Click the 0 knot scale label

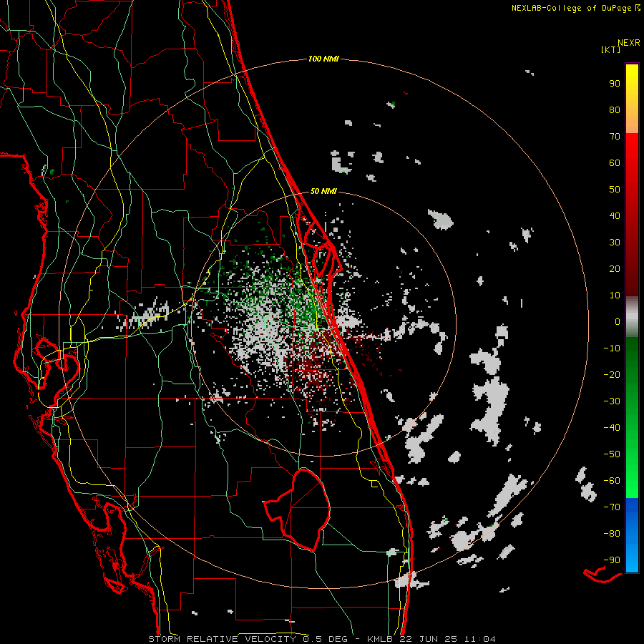(618, 321)
